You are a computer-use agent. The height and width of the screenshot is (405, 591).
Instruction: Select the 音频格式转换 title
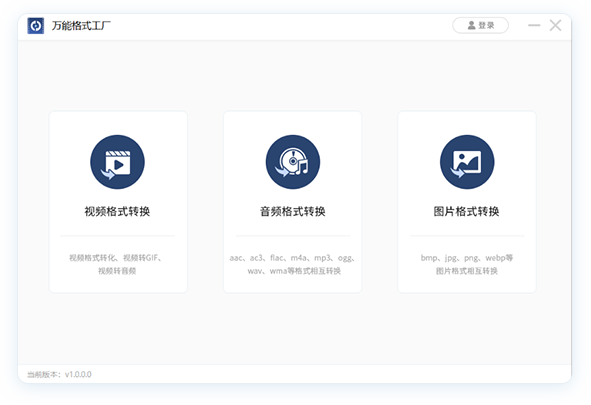pyautogui.click(x=293, y=211)
